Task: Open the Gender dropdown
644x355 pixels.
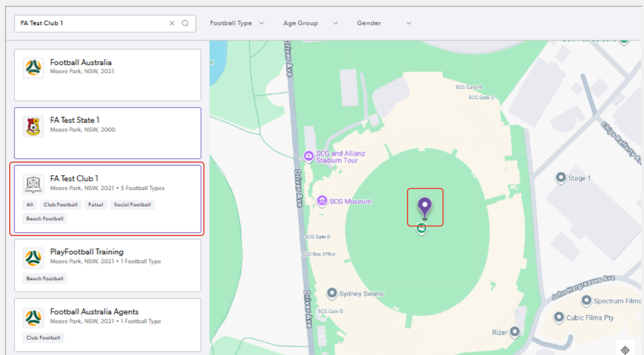Action: (384, 23)
